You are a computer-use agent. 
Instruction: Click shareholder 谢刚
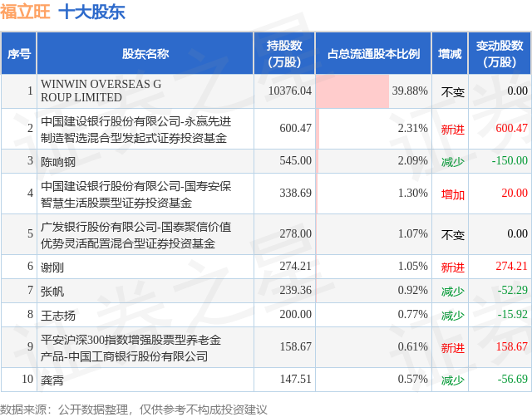click(x=52, y=267)
